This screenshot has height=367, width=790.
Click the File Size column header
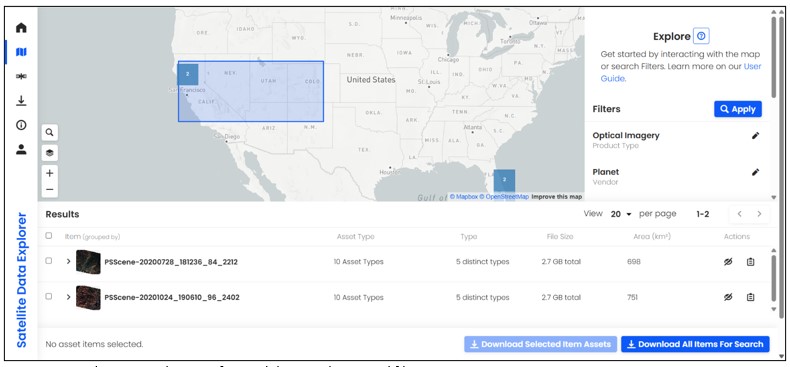560,236
